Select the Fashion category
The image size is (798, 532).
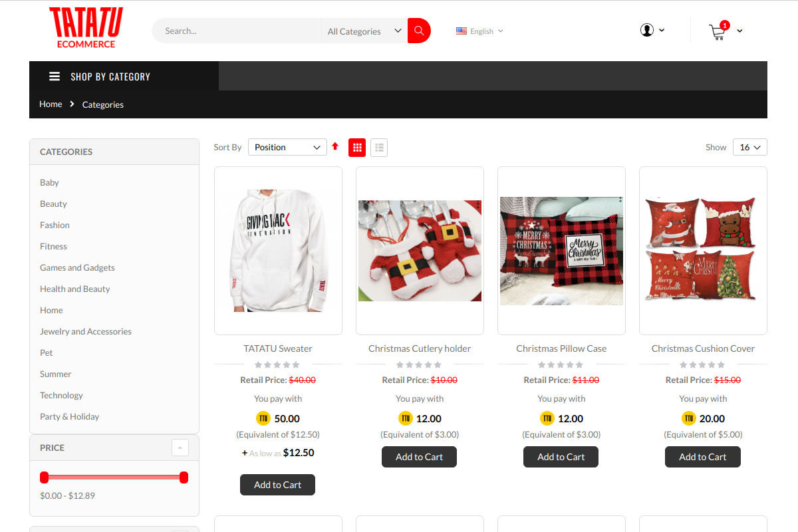pos(55,225)
